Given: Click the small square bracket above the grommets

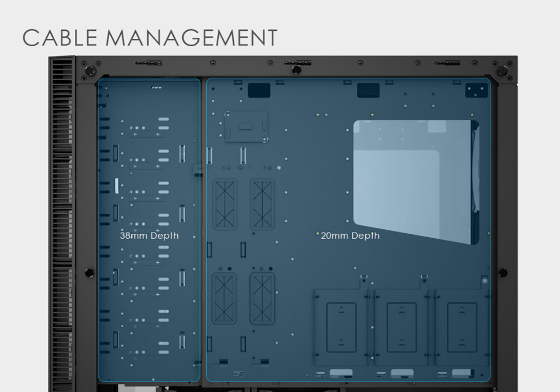Looking at the screenshot, I should (x=246, y=126).
